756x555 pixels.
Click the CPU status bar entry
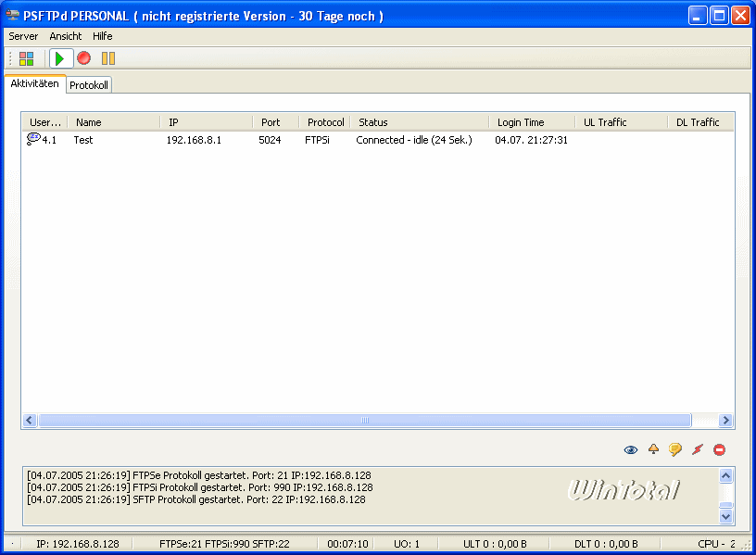(716, 544)
